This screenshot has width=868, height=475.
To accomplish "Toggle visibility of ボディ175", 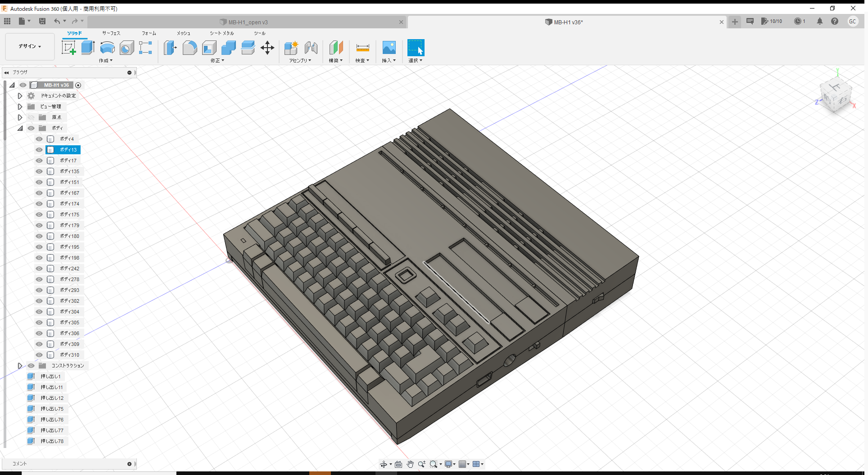I will point(39,215).
